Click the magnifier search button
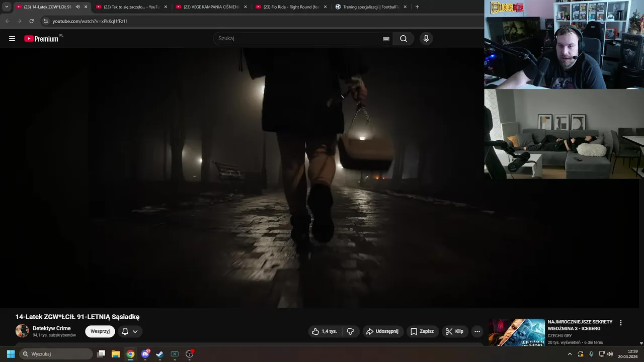 [404, 39]
